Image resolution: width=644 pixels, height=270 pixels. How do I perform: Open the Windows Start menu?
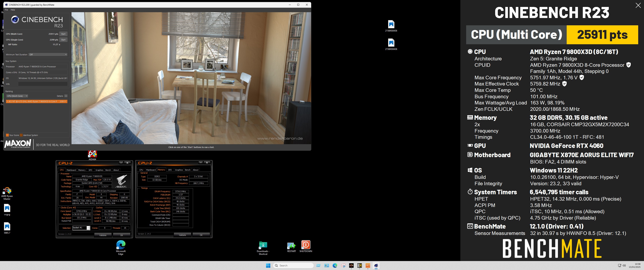pos(268,265)
